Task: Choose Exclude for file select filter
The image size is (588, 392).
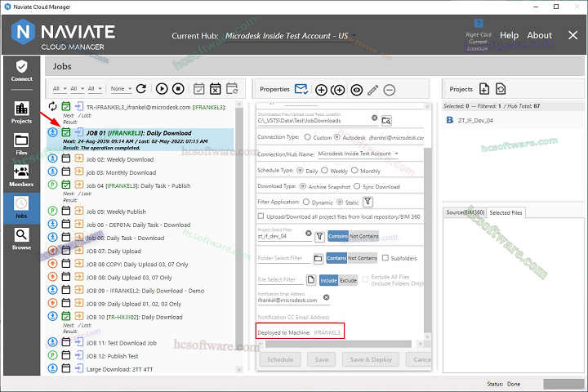Action: pyautogui.click(x=348, y=280)
